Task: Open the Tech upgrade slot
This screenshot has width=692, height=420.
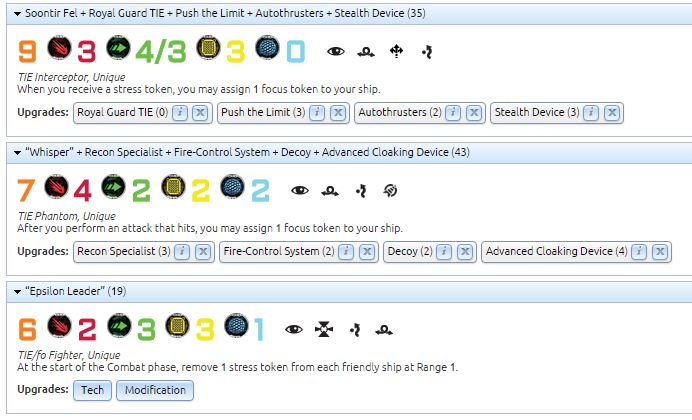Action: click(x=92, y=390)
